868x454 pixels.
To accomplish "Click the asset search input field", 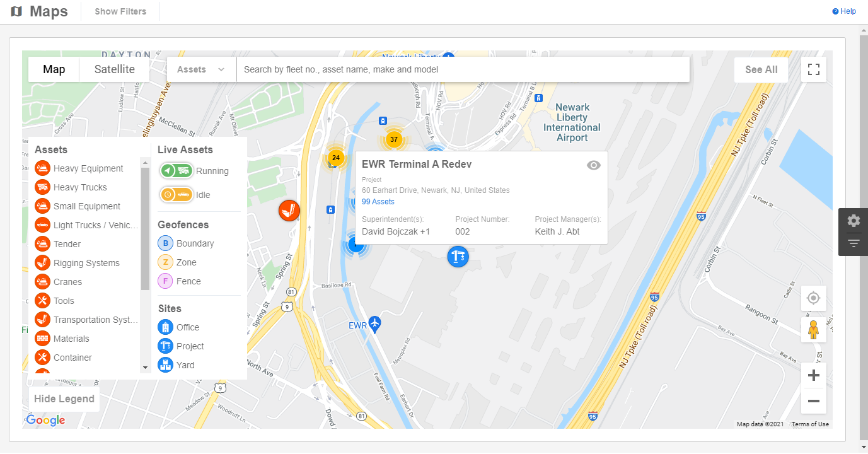I will (x=441, y=69).
